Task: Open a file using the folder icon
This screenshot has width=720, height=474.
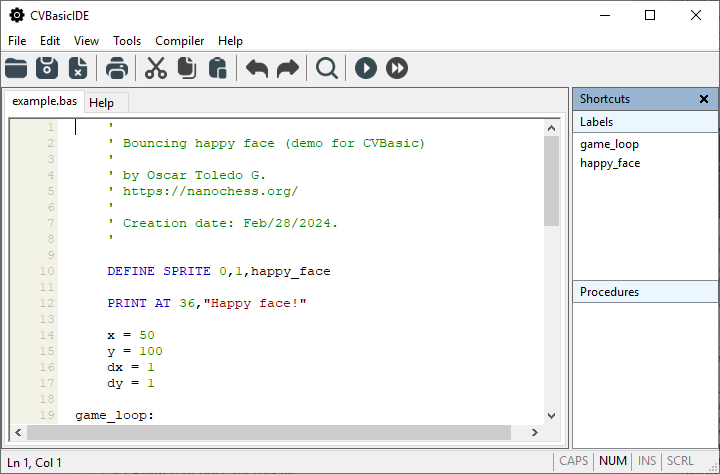Action: [16, 68]
